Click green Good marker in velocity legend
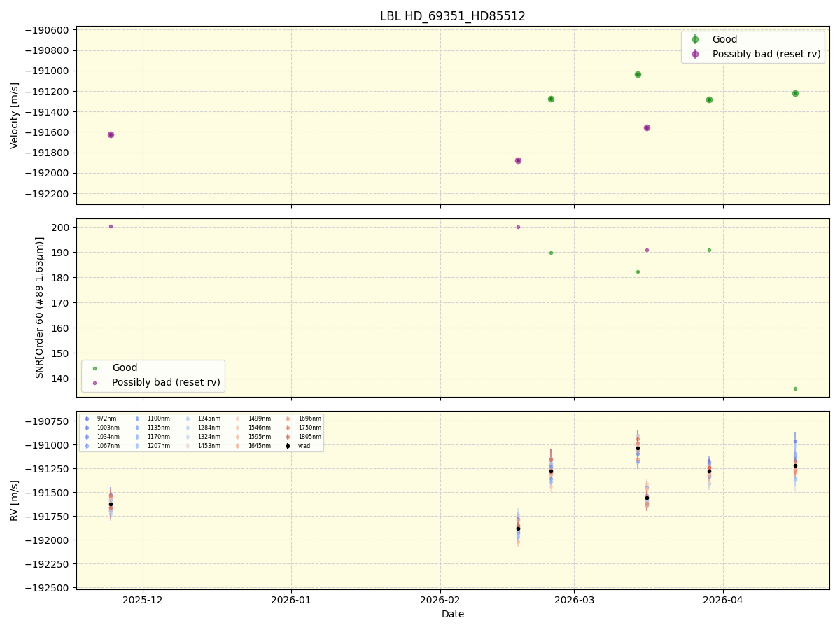 (695, 40)
